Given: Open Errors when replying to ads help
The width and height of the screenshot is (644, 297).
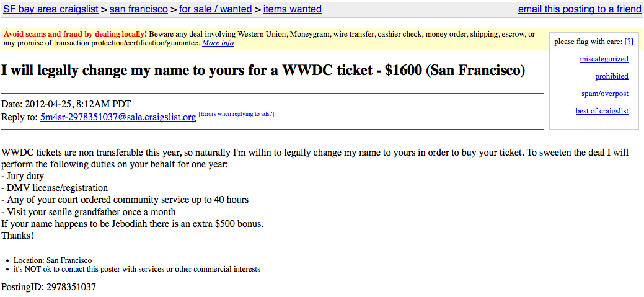Looking at the screenshot, I should (236, 114).
